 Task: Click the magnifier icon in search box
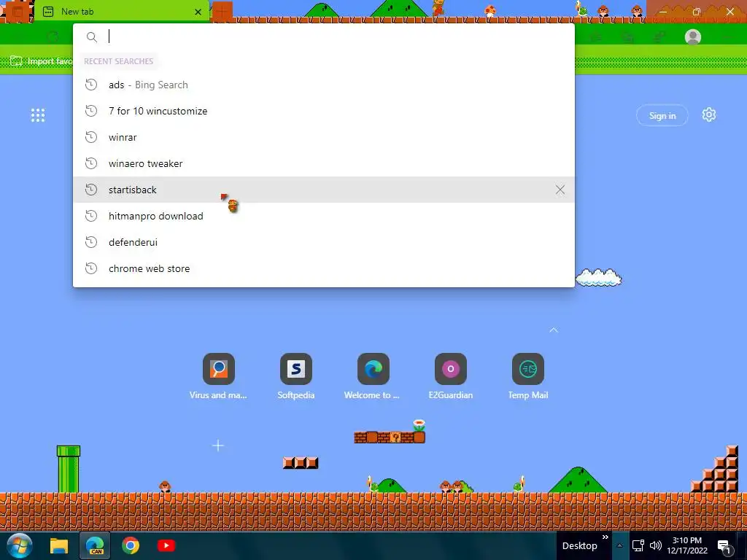[91, 37]
